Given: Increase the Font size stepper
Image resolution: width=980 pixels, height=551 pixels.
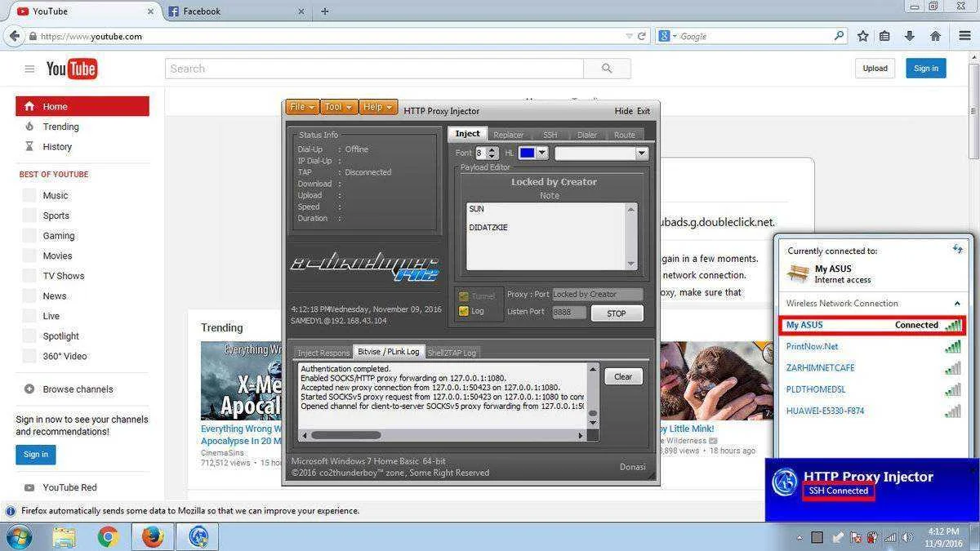Looking at the screenshot, I should [x=492, y=149].
